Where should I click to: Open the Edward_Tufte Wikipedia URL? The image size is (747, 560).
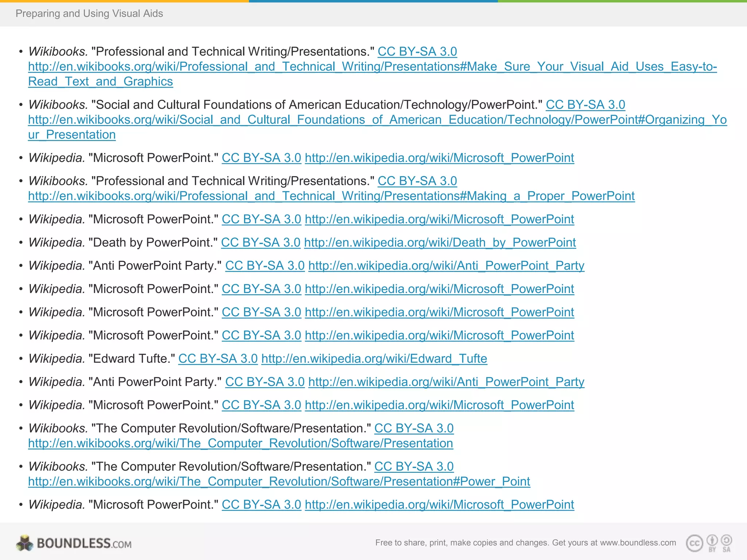pos(374,359)
